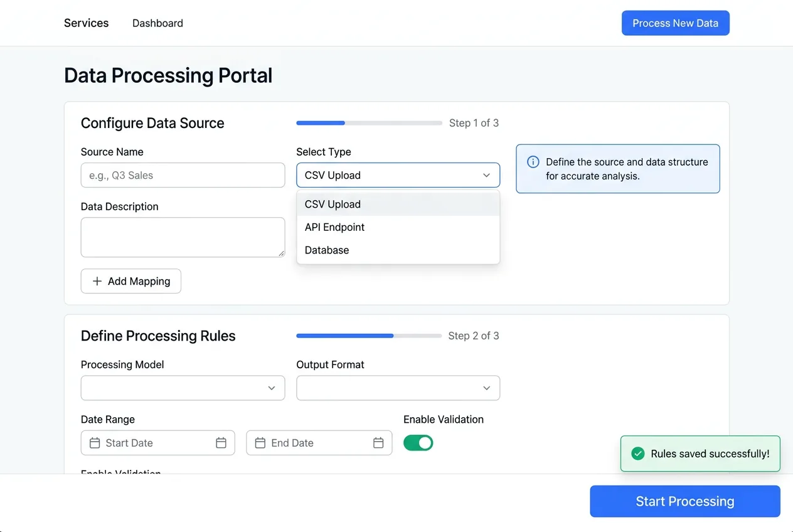The height and width of the screenshot is (532, 793).
Task: Open the Start Date calendar picker
Action: pyautogui.click(x=221, y=443)
